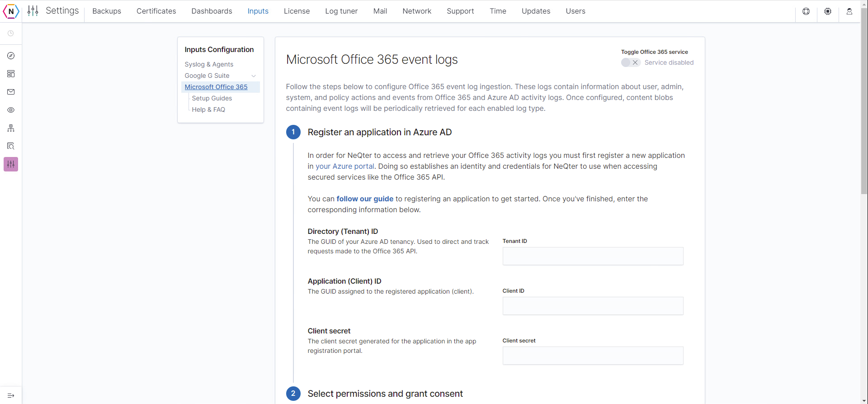Go to the Time tab
The height and width of the screenshot is (404, 868).
tap(498, 11)
